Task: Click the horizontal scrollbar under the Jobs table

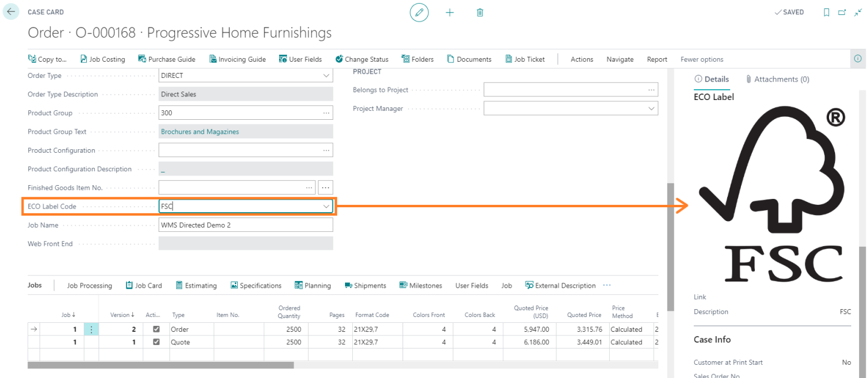Action: [x=161, y=365]
